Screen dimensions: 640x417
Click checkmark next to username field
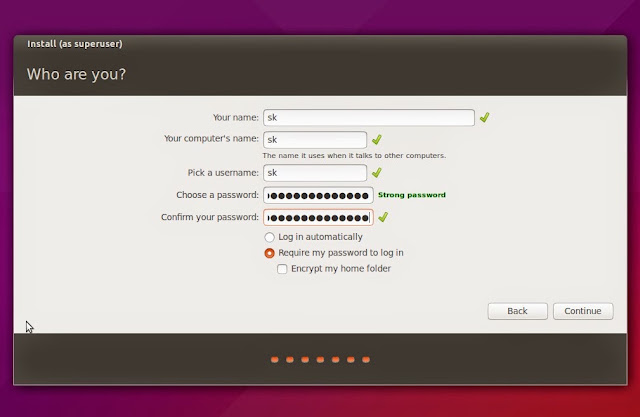376,173
